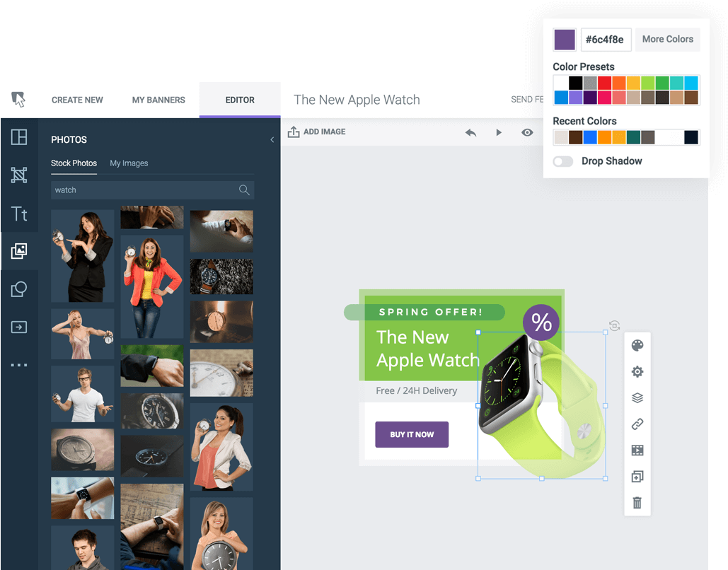Select Free / 24H Delivery text
728x570 pixels.
point(417,391)
